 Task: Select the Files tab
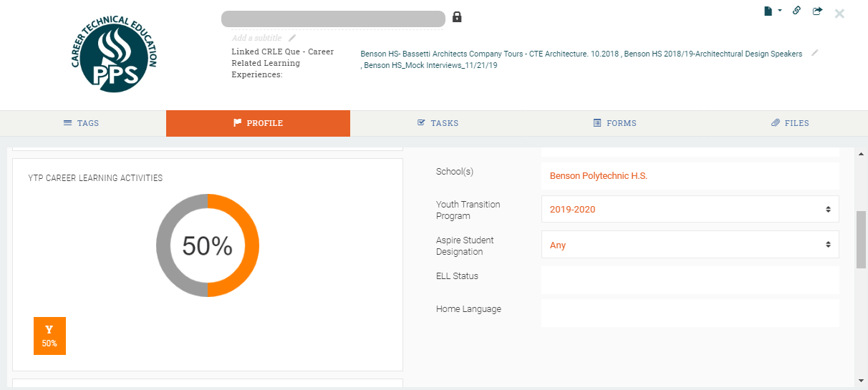click(x=790, y=123)
